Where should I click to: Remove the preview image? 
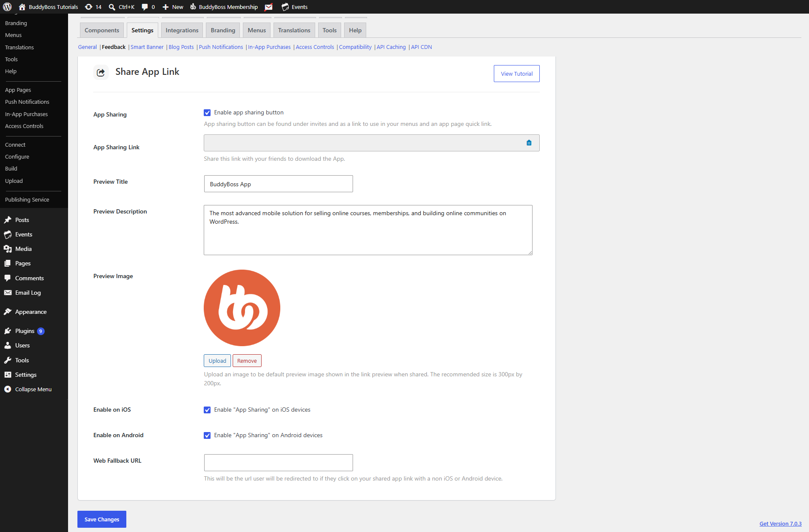click(x=247, y=361)
